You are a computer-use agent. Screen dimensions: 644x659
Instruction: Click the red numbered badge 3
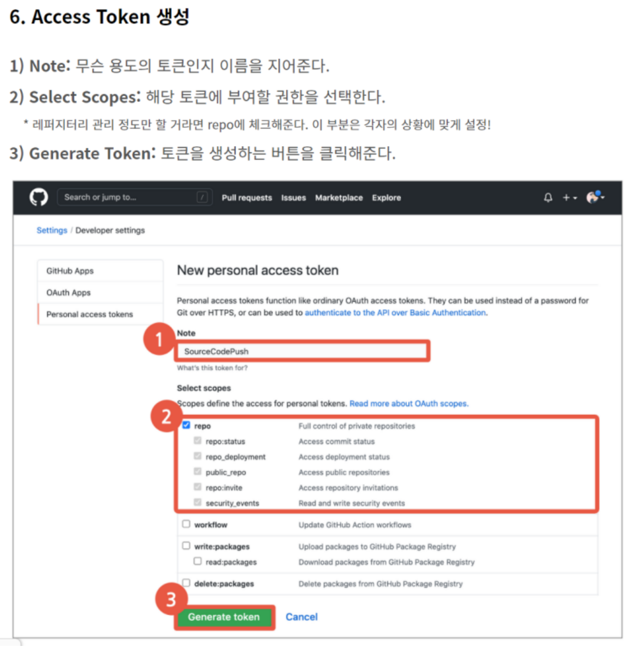click(x=170, y=599)
